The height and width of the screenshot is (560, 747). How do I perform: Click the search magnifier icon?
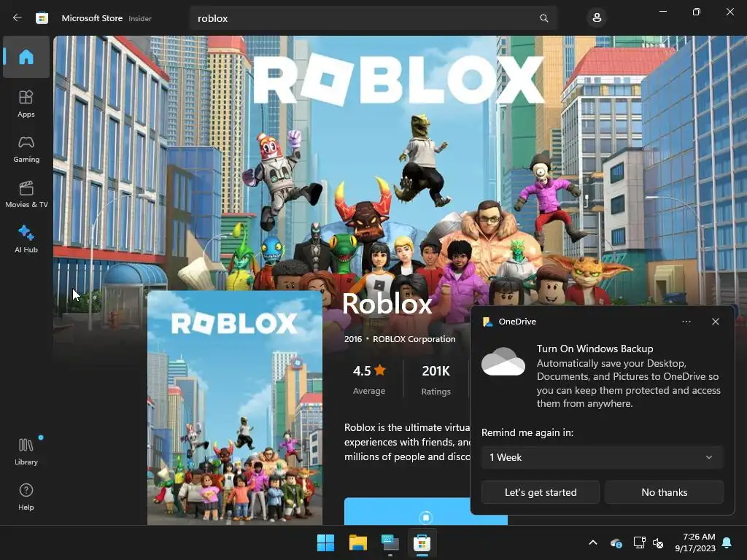(x=544, y=18)
